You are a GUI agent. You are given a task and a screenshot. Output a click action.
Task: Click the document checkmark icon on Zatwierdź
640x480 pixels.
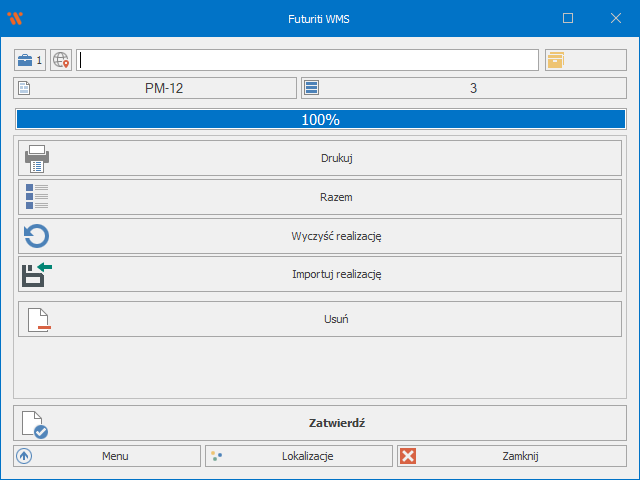[35, 424]
